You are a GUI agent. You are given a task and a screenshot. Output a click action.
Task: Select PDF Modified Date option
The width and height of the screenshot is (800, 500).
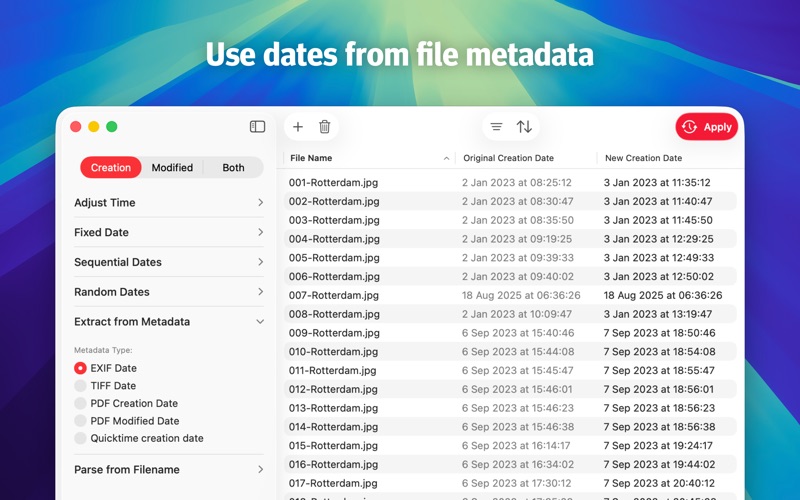[127, 421]
